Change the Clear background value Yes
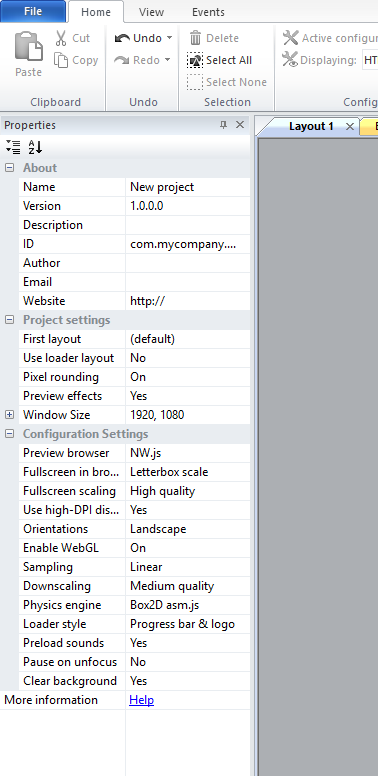 (x=188, y=680)
